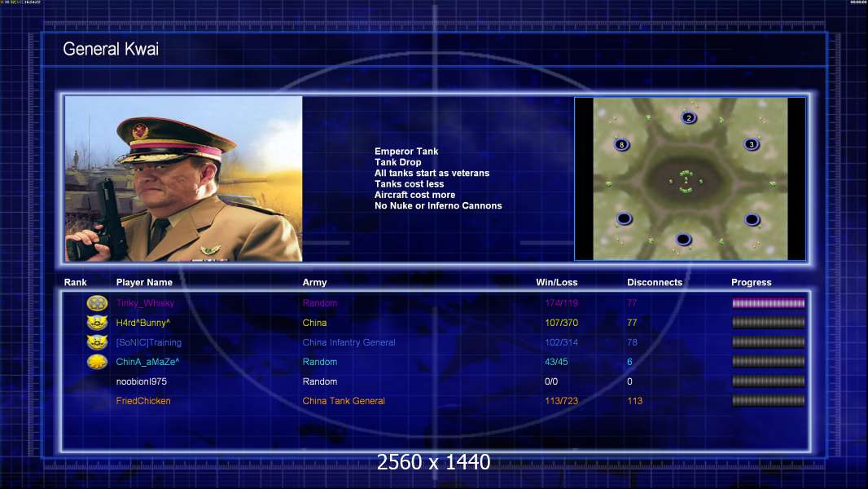
Task: Click ChinA_aMaZe^'s loading progress bar
Action: (x=769, y=362)
